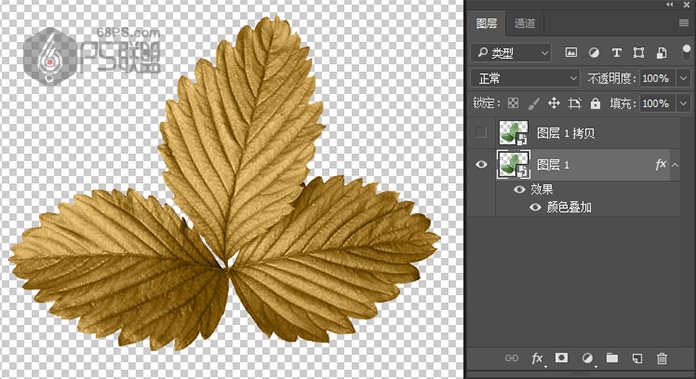Lock artboard nesting icon
Viewport: 696px width, 379px height.
tap(575, 103)
